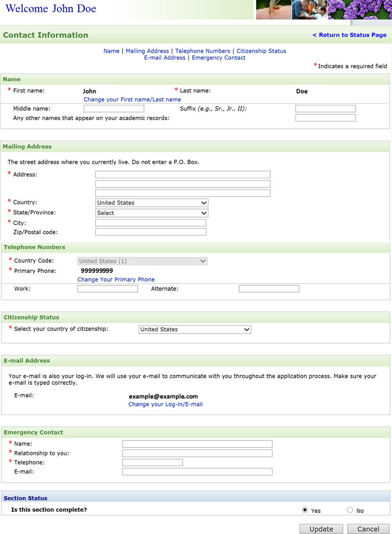Click Change your First name/Last name link
392x534 pixels.
click(x=132, y=99)
